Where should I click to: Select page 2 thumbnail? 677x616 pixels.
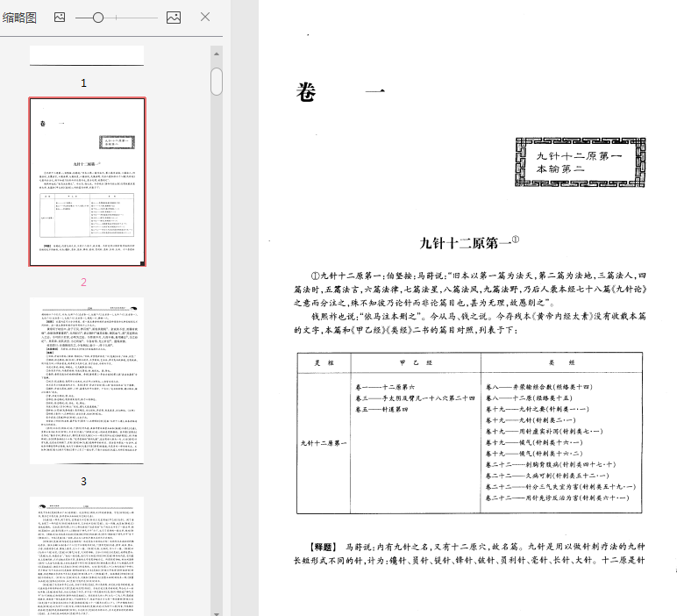click(87, 182)
